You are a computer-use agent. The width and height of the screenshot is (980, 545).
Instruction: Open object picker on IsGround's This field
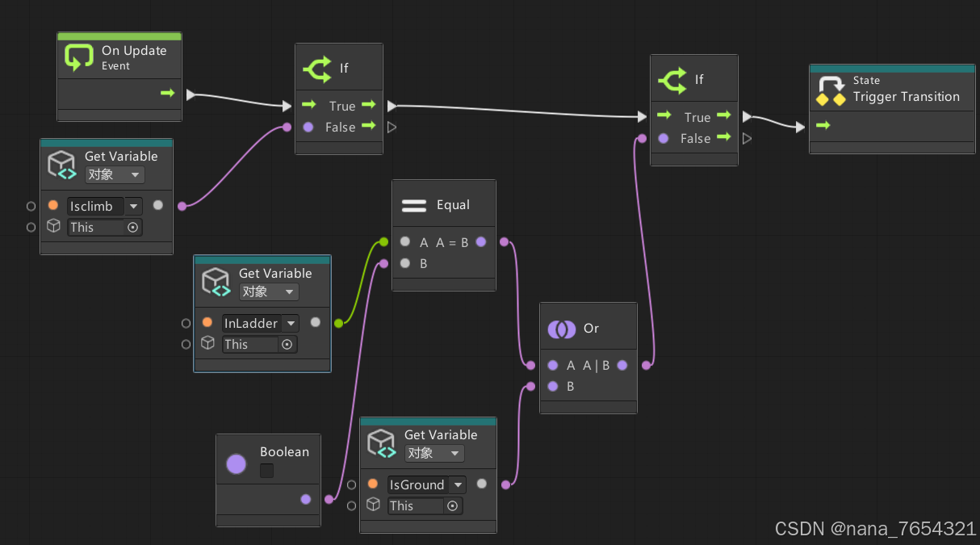pyautogui.click(x=451, y=505)
